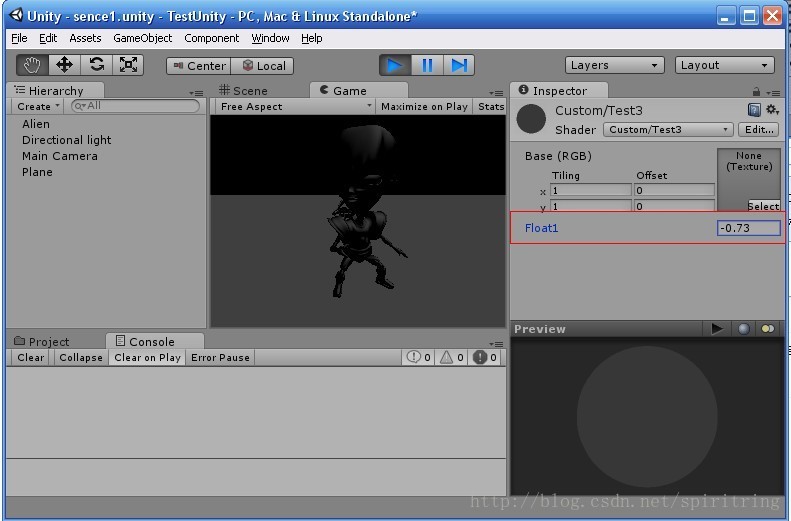This screenshot has height=521, width=791.
Task: Select the Scale tool
Action: (x=128, y=65)
